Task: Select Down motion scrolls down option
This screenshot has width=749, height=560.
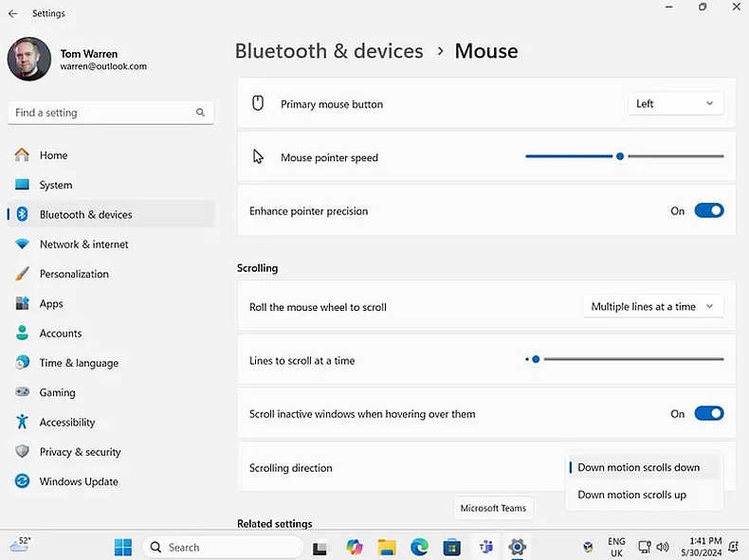Action: point(644,467)
